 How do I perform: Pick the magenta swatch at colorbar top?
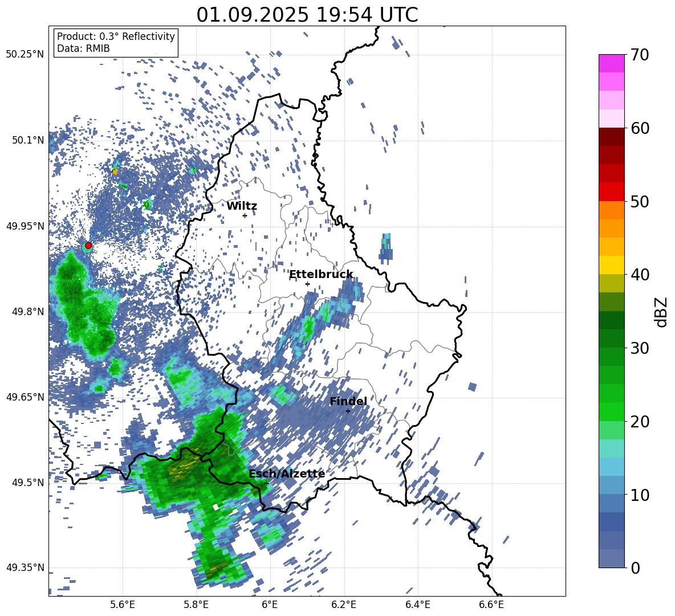(x=611, y=63)
